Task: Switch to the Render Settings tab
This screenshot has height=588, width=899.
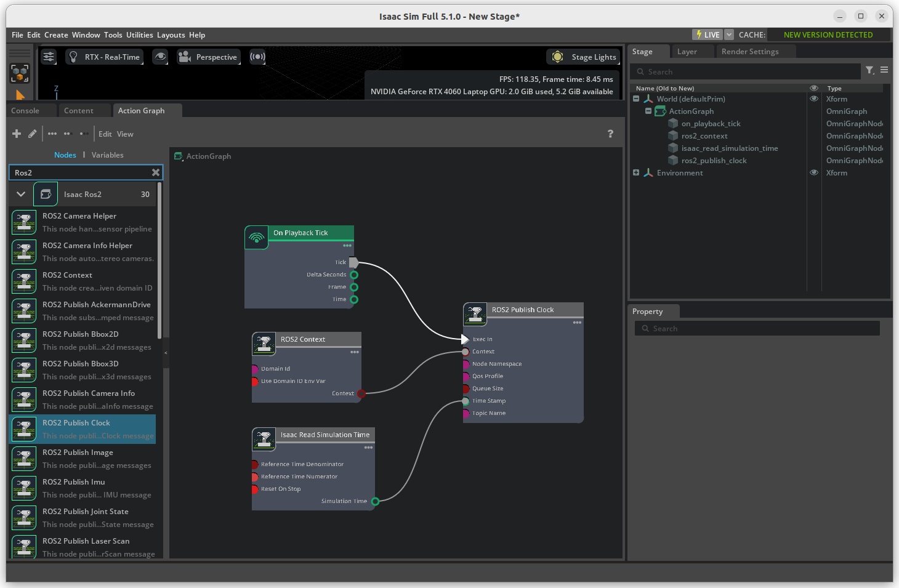Action: click(749, 52)
